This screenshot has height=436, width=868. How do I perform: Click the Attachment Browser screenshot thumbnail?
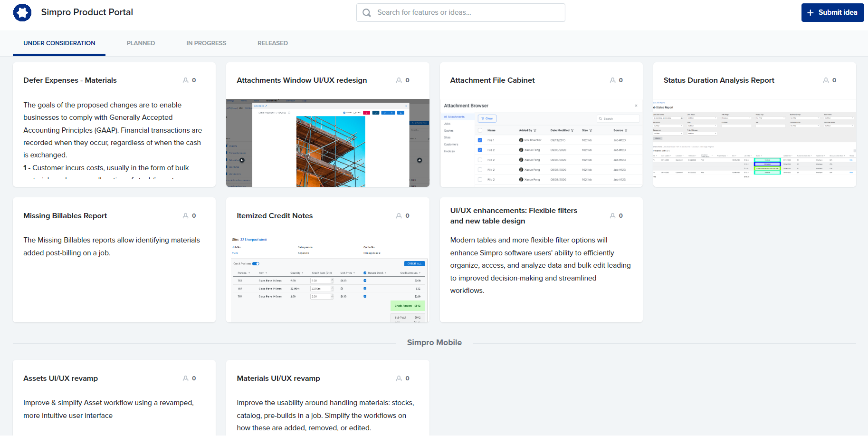point(541,143)
